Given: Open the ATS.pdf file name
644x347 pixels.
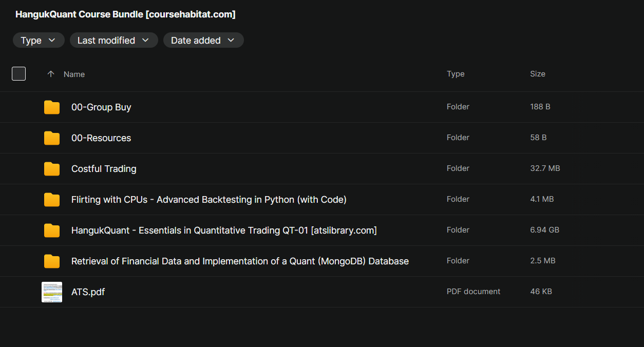Looking at the screenshot, I should [x=88, y=292].
